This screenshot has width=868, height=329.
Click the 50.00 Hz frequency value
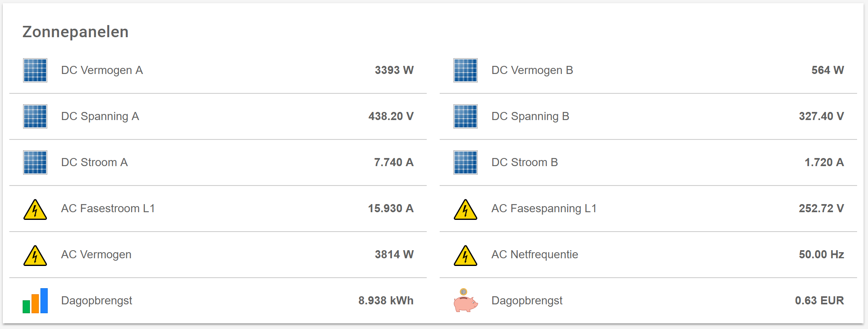tap(821, 255)
